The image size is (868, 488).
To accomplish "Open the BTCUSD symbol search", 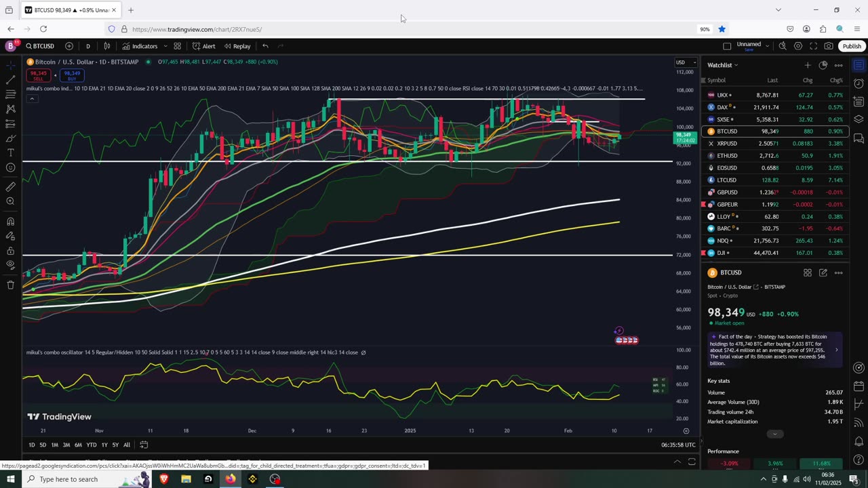I will click(x=40, y=46).
